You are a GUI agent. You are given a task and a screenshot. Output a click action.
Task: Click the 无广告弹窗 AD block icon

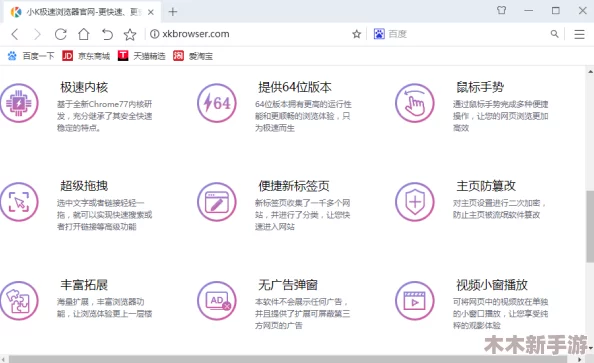point(217,300)
